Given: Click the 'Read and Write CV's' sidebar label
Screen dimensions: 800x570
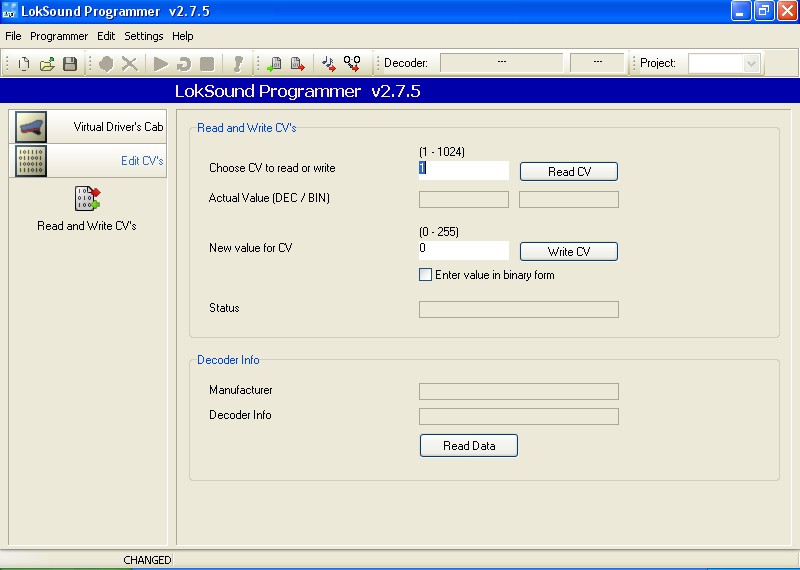Looking at the screenshot, I should tap(87, 226).
